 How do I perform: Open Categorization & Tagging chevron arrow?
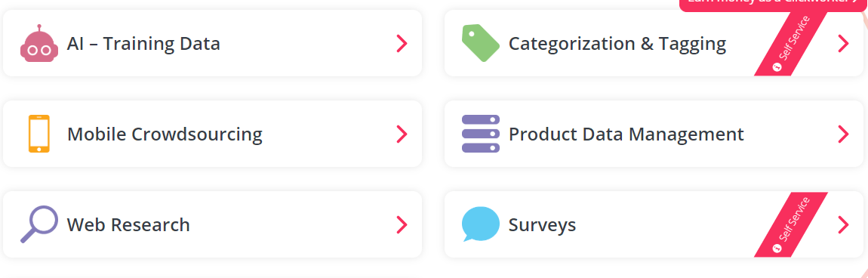click(843, 43)
